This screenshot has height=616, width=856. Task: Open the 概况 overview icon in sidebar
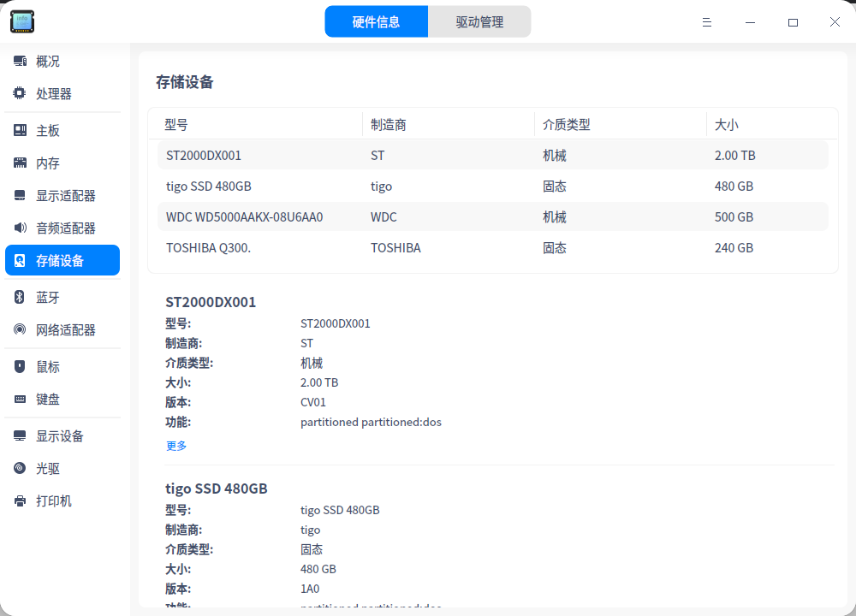(20, 61)
